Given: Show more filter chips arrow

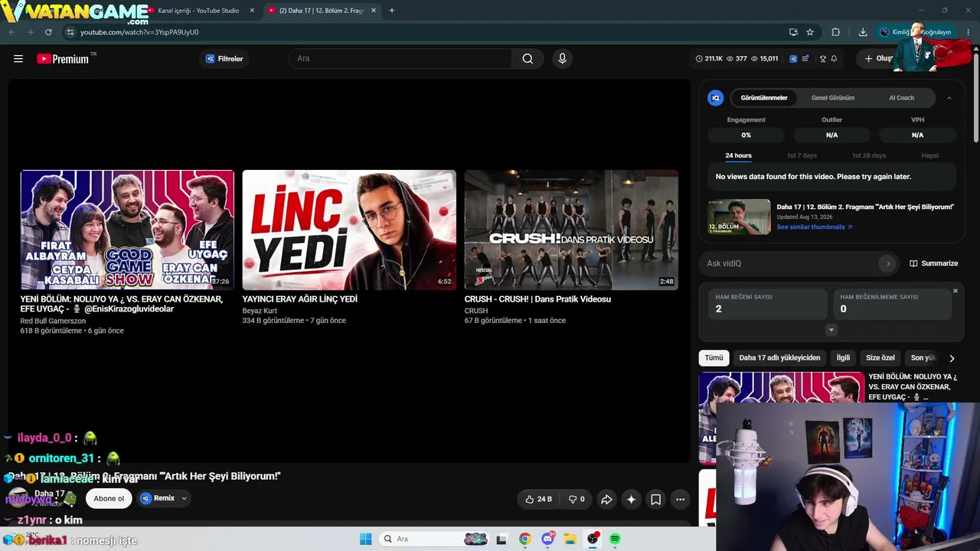Looking at the screenshot, I should [952, 358].
